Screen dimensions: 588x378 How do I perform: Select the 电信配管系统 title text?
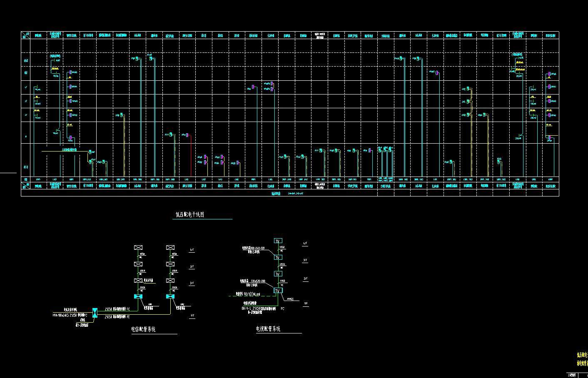point(143,329)
